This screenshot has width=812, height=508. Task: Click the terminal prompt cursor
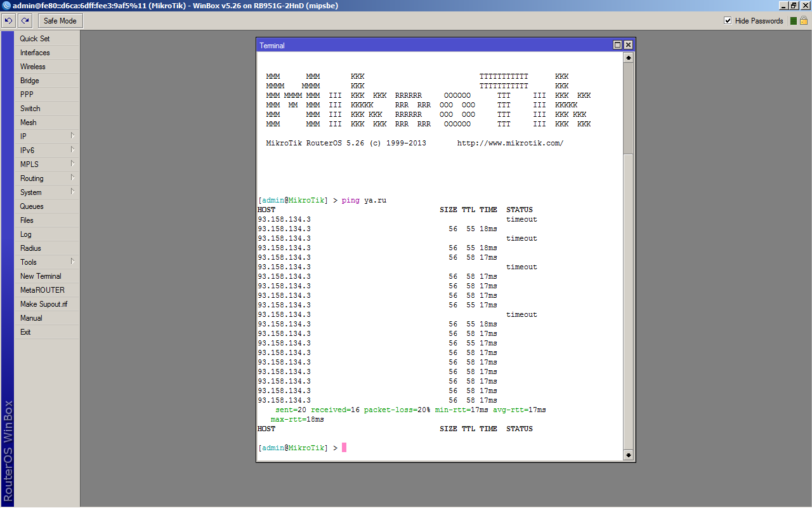pos(344,448)
